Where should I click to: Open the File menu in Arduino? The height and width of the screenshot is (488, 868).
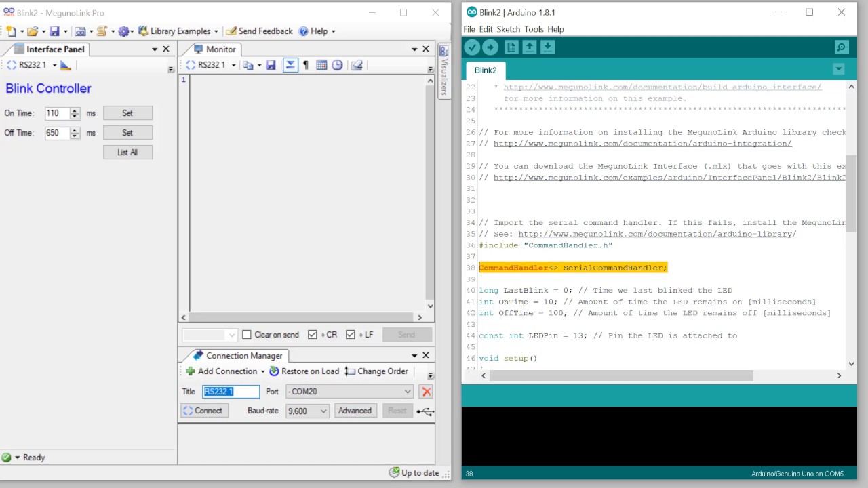click(469, 29)
